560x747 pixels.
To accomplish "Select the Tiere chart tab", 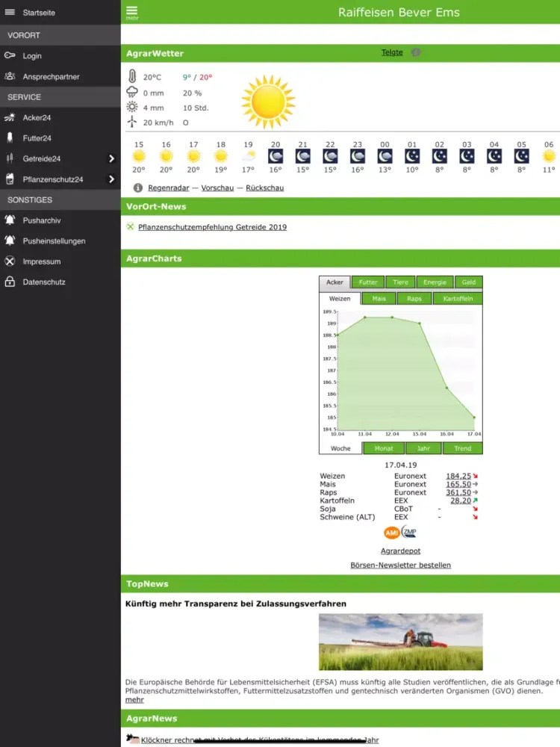I will 400,282.
